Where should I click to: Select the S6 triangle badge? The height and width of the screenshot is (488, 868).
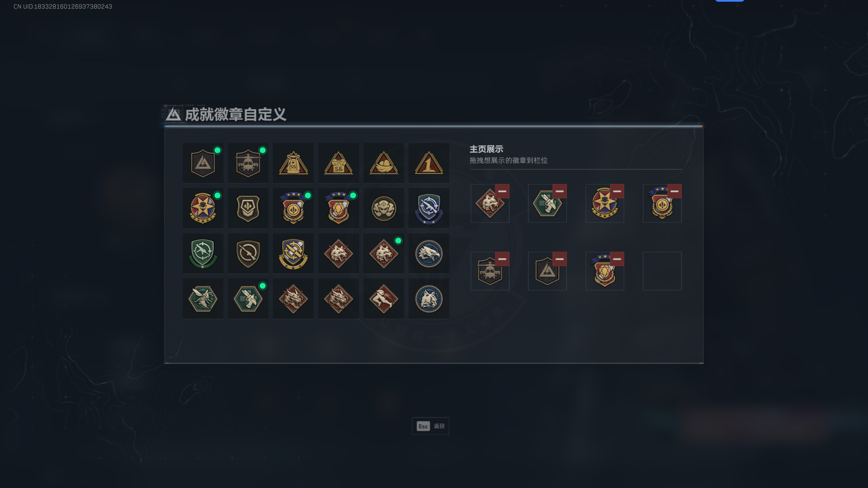click(338, 163)
